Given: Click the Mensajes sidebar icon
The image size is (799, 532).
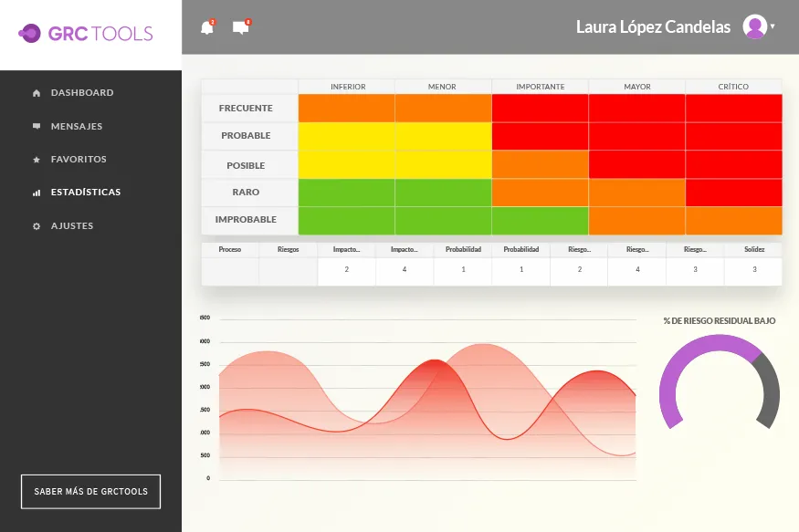Looking at the screenshot, I should (x=37, y=126).
